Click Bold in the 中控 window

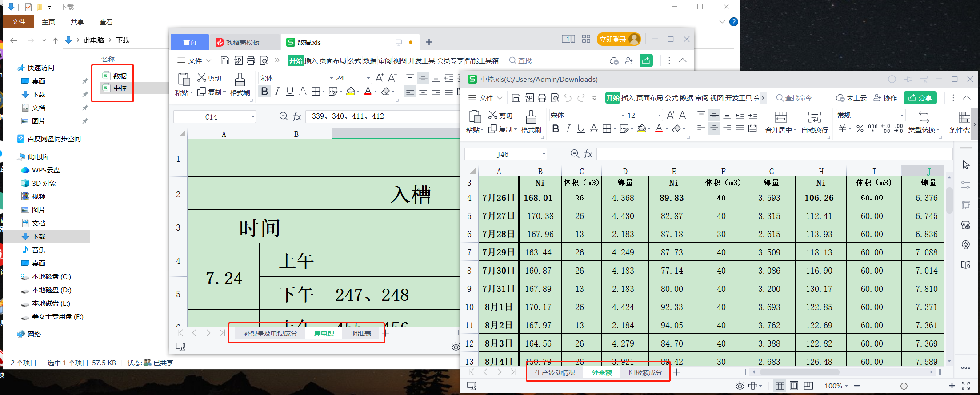coord(556,129)
